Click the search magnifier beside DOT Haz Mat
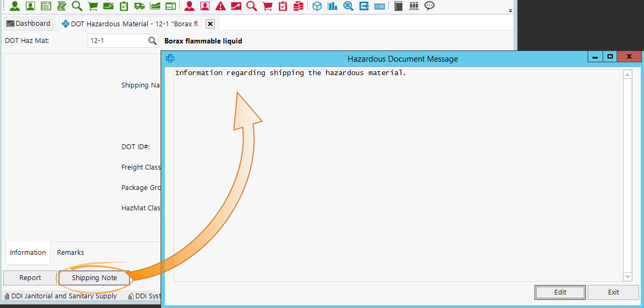Screen dimensions: 644x308 pos(153,41)
